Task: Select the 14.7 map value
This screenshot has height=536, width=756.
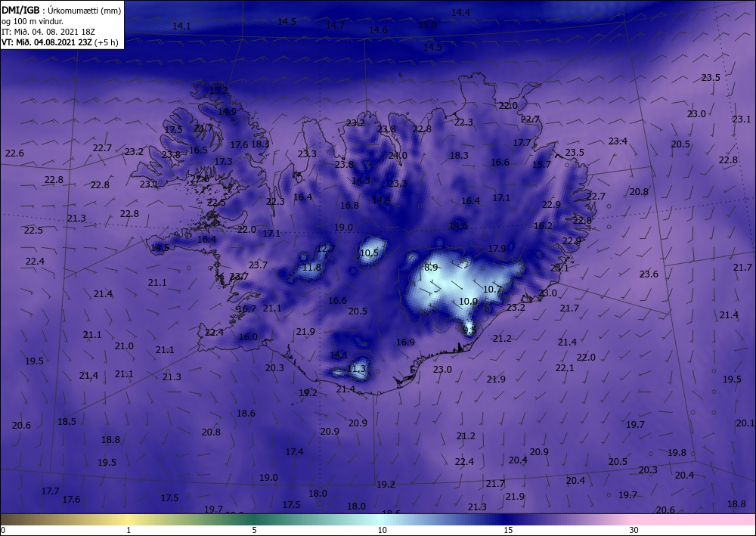Action: point(335,26)
